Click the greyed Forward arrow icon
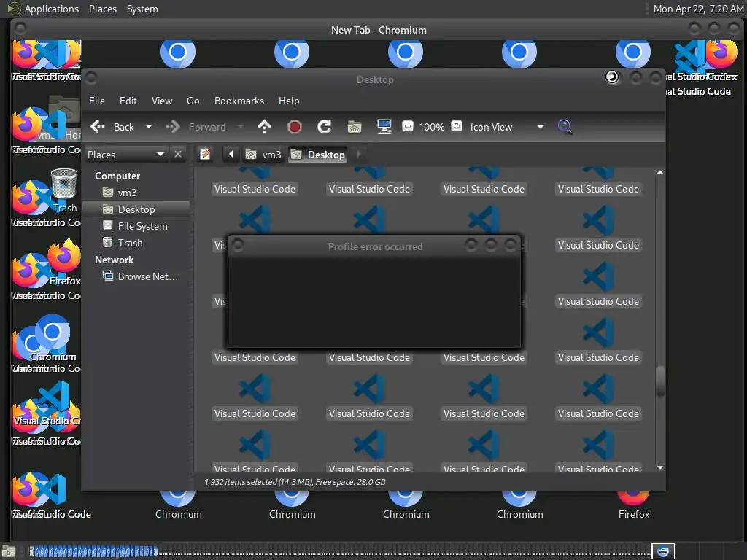Viewport: 747px width, 560px height. 172,127
